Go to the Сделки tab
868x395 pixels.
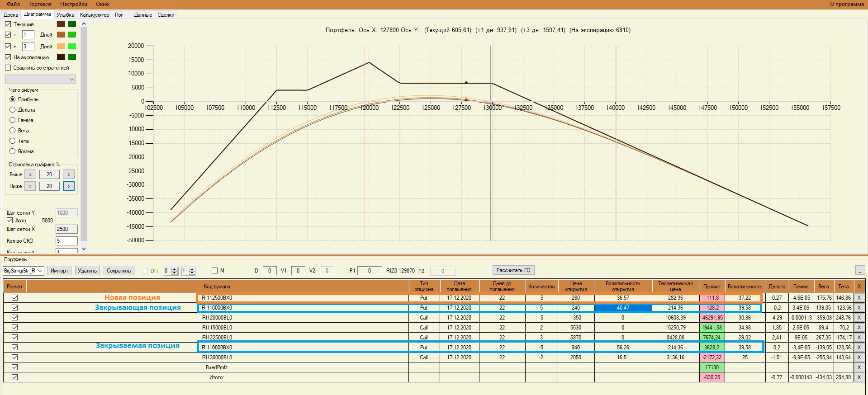tap(166, 15)
